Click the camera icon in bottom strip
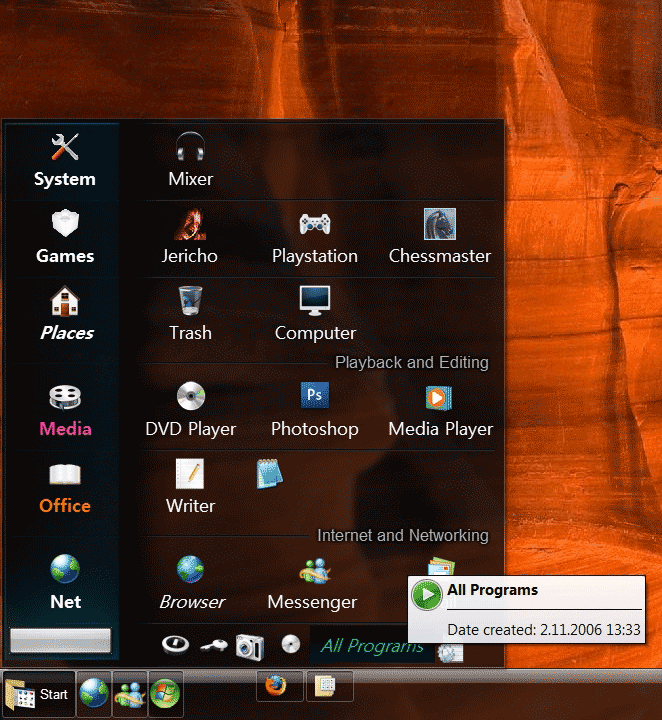662x720 pixels. pyautogui.click(x=248, y=646)
